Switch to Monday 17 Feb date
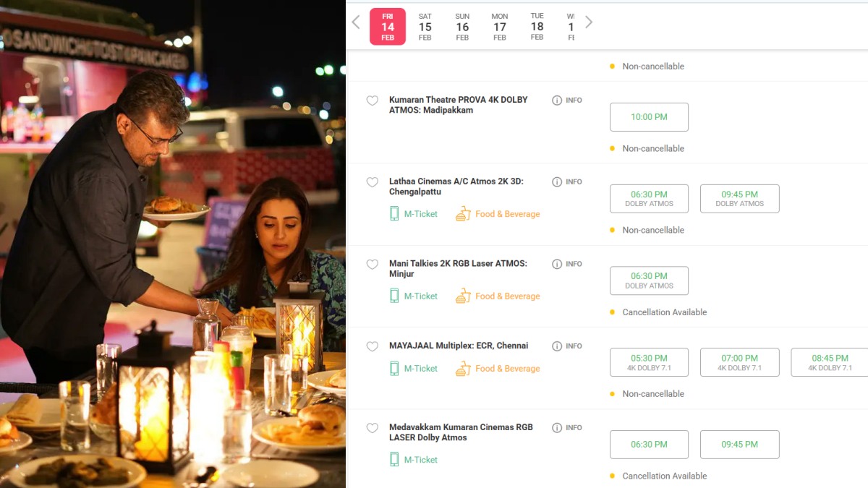Viewport: 868px width, 488px height. click(x=500, y=27)
